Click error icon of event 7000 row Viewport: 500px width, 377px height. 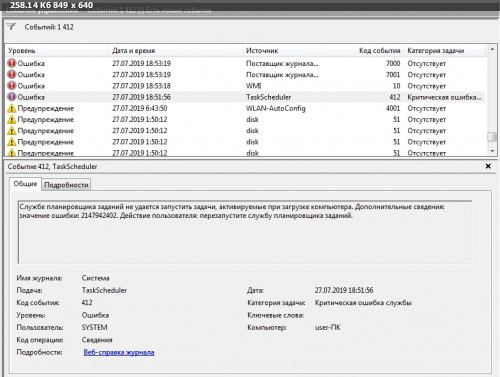[x=12, y=63]
